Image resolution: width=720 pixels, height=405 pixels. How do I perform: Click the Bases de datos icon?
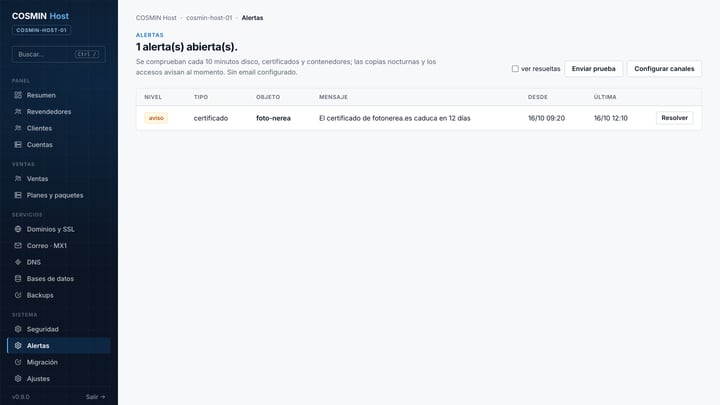(x=18, y=279)
